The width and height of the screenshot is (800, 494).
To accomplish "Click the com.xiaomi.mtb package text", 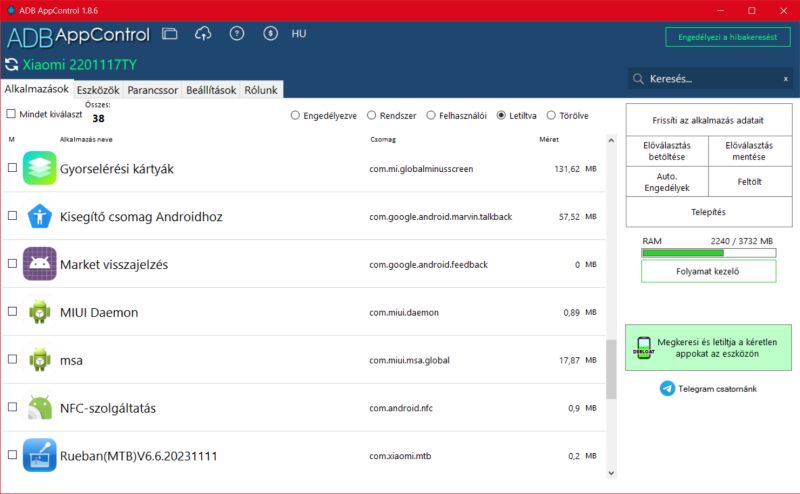I will [400, 456].
